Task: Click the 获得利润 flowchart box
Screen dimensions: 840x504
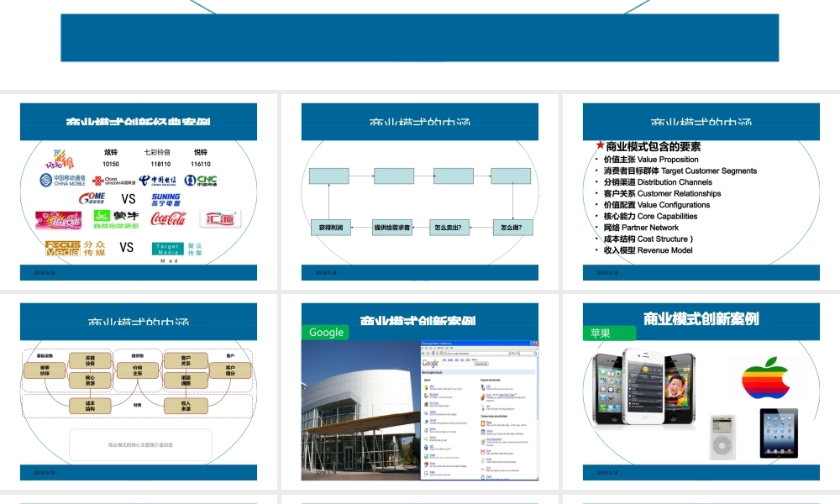Action: coord(330,228)
